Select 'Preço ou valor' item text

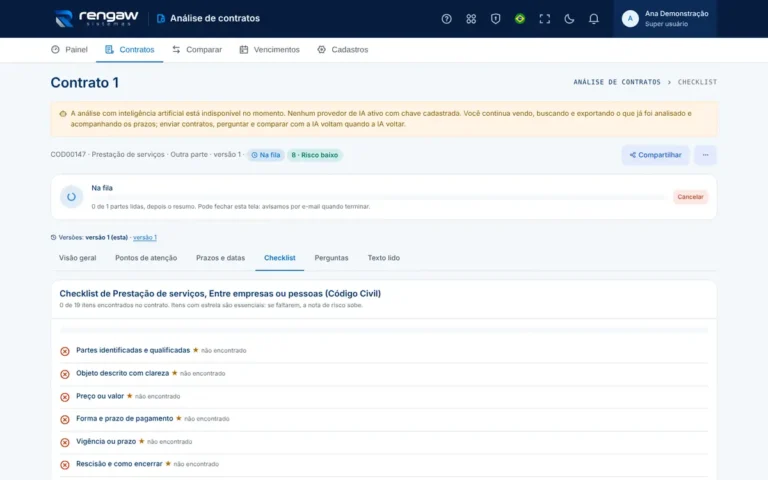pos(100,396)
